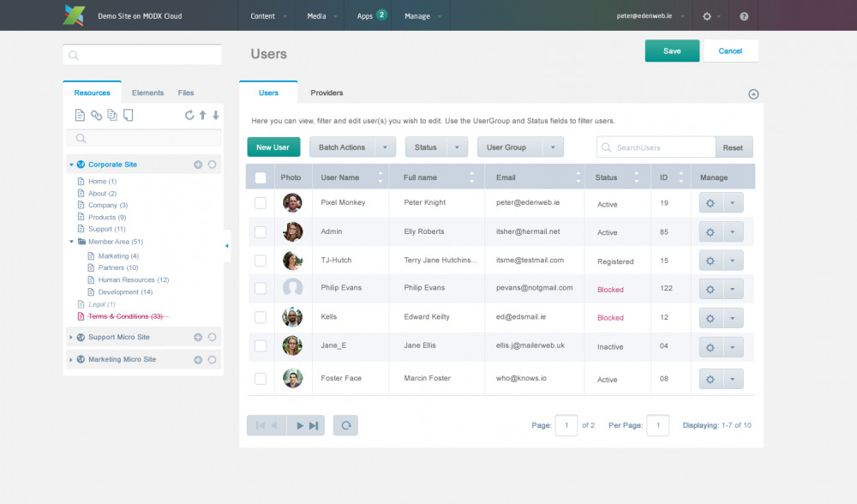Screen dimensions: 857x504
Task: Check the box for the Admin user
Action: pyautogui.click(x=261, y=231)
